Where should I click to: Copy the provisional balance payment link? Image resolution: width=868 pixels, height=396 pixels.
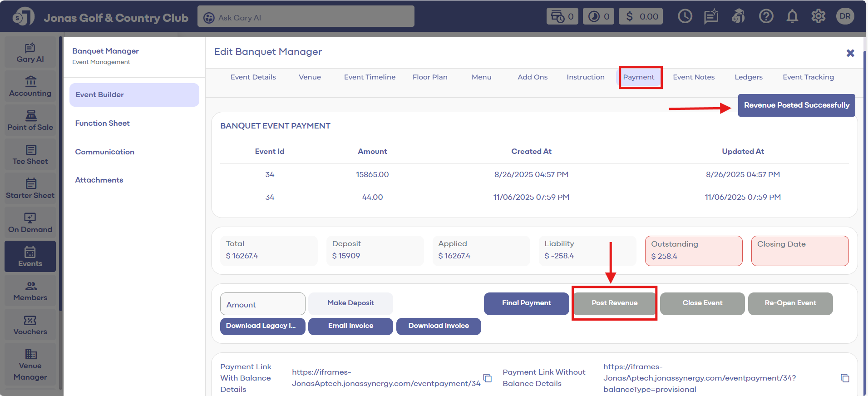844,378
